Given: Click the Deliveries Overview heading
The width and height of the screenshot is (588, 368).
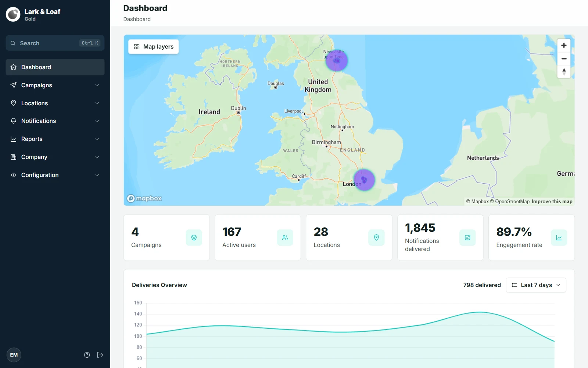Looking at the screenshot, I should click(159, 285).
